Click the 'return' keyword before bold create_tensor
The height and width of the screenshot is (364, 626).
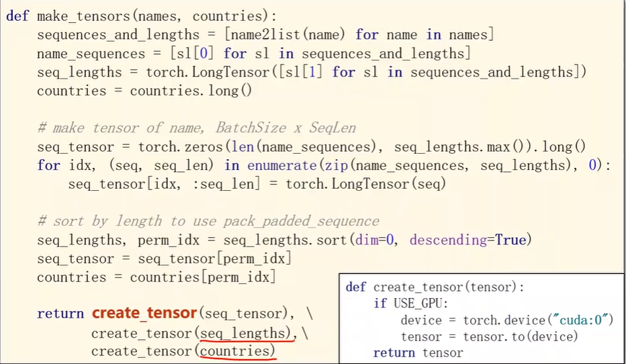[x=60, y=314]
